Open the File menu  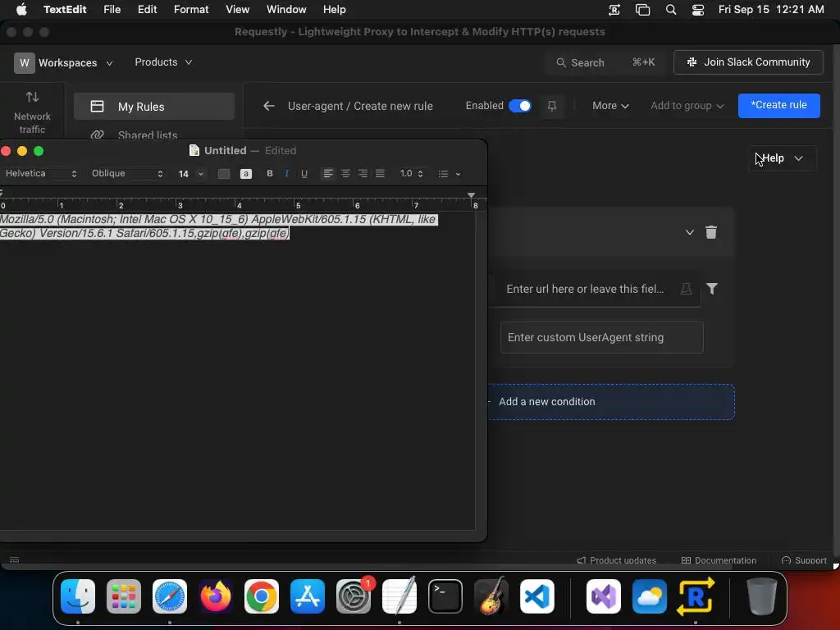pyautogui.click(x=112, y=10)
